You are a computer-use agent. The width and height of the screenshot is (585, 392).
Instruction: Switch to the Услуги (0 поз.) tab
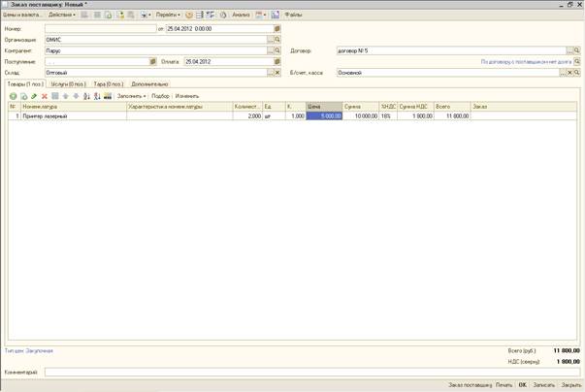click(x=69, y=84)
